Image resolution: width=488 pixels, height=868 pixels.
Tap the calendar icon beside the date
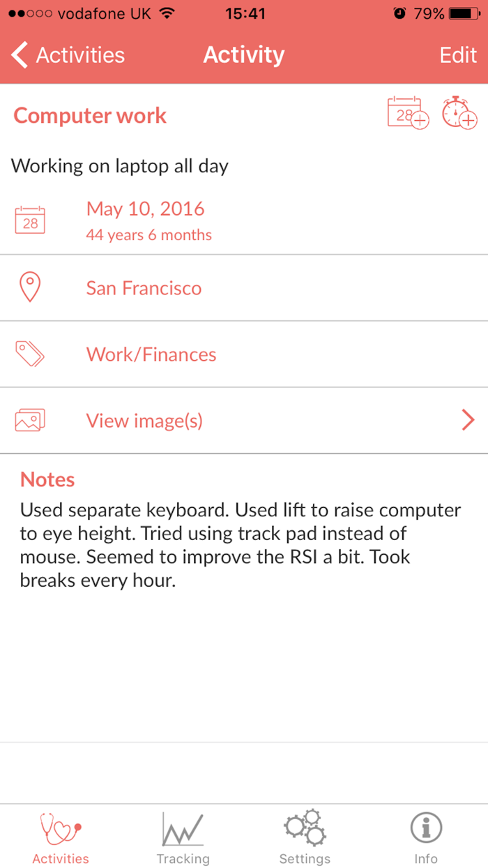(x=30, y=219)
